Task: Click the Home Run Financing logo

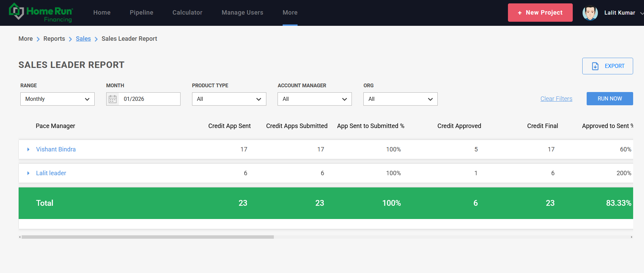Action: (x=41, y=13)
